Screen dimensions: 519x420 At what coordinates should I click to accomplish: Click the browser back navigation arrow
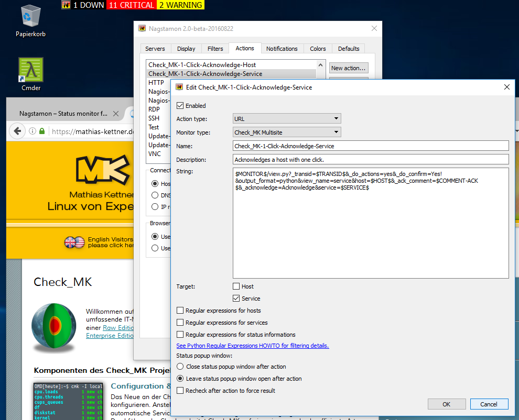coord(17,131)
